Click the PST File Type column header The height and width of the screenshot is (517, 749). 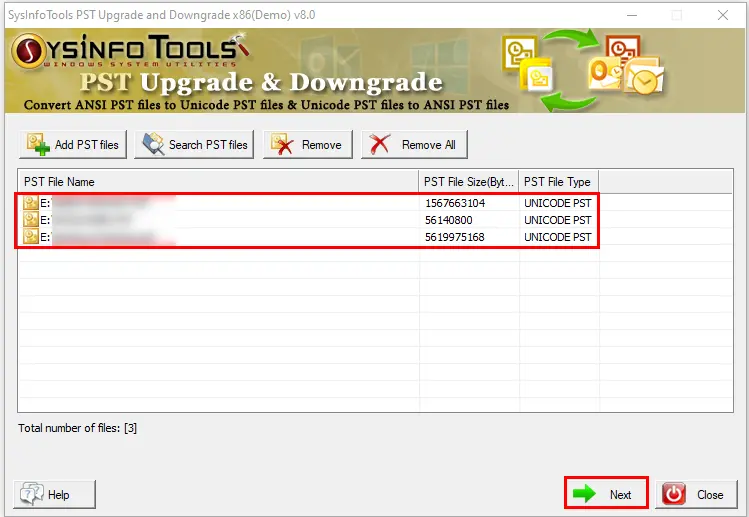558,182
